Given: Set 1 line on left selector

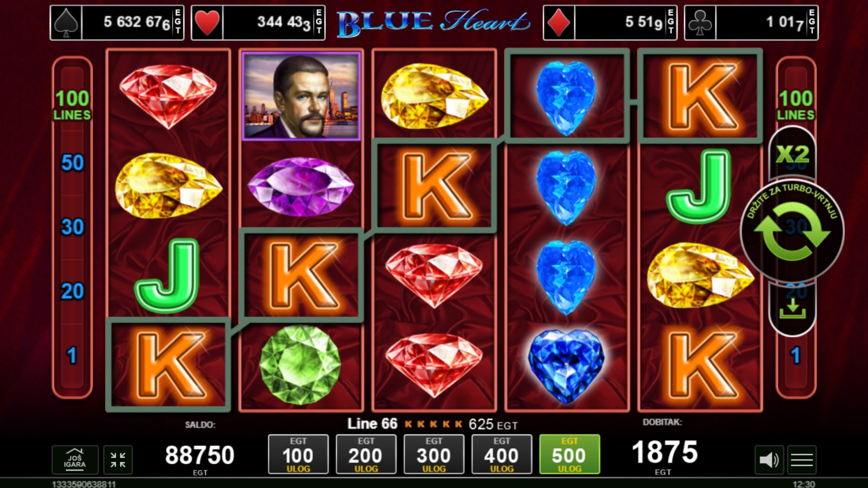Looking at the screenshot, I should click(72, 355).
